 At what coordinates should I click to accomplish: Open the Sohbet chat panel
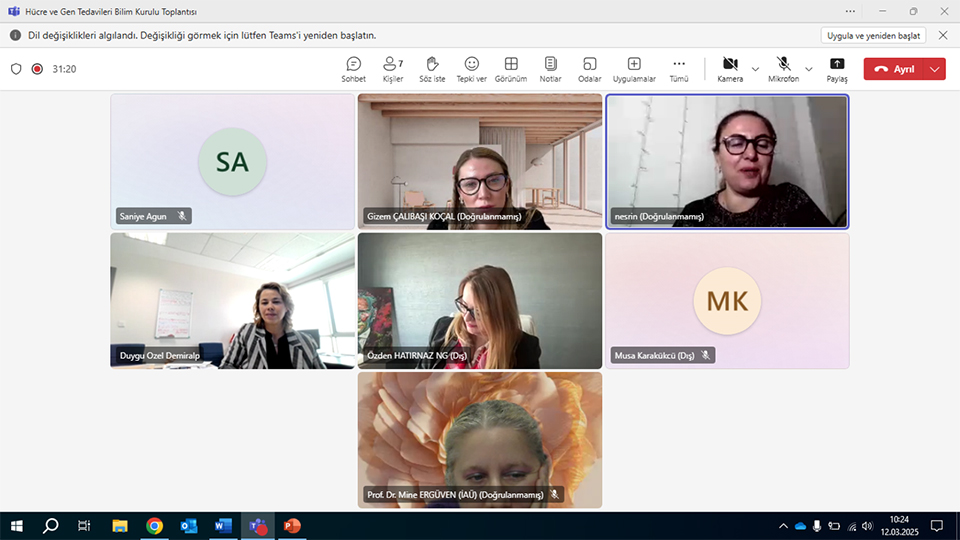coord(353,69)
